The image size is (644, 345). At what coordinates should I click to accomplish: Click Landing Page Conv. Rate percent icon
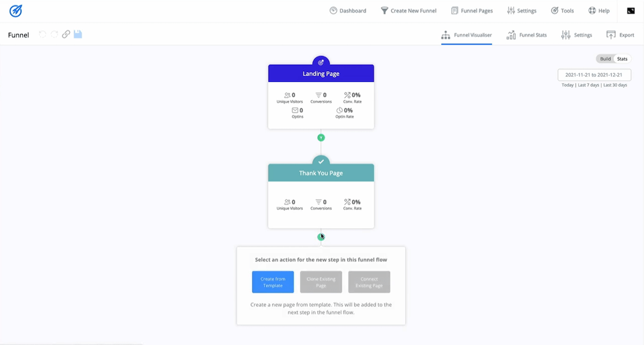coord(347,95)
